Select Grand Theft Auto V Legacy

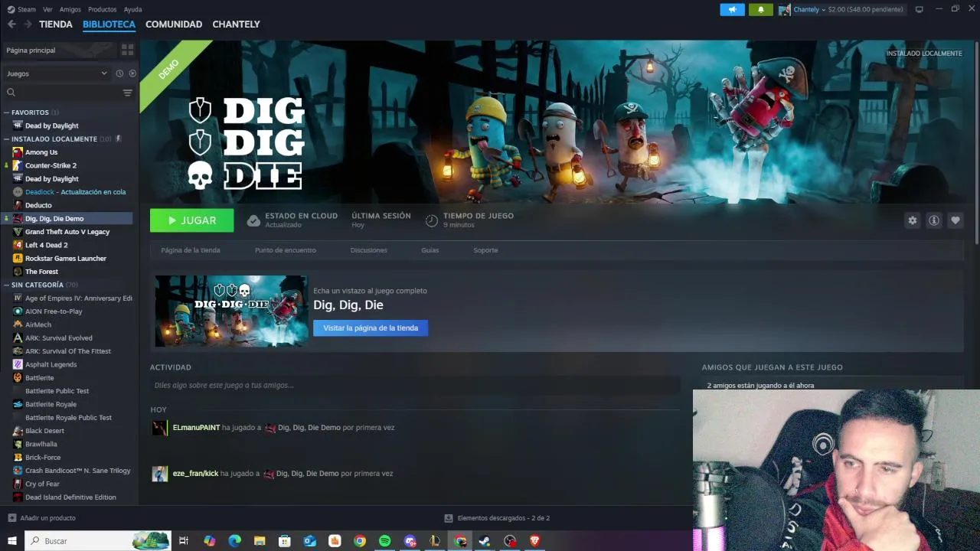67,232
